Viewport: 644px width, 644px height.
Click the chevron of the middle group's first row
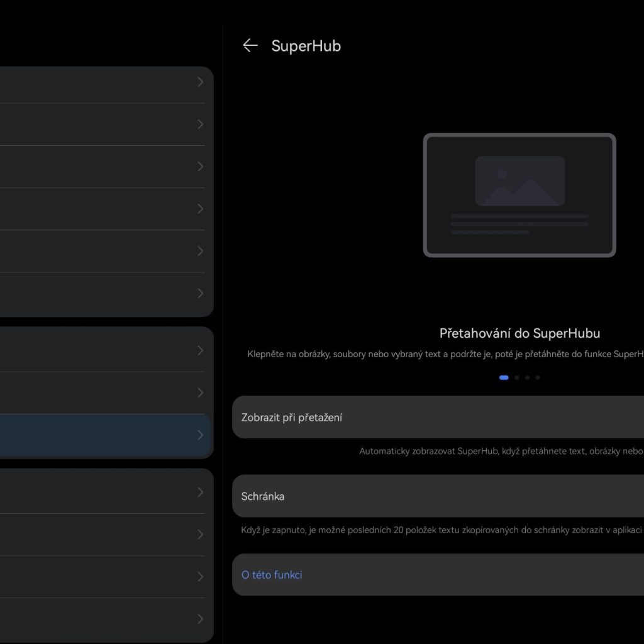[x=200, y=350]
